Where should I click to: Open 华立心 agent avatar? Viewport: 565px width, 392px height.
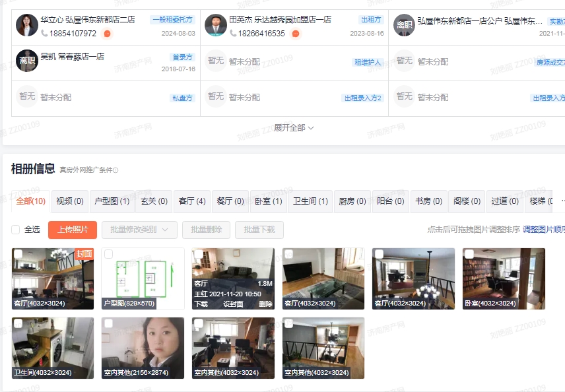(26, 25)
